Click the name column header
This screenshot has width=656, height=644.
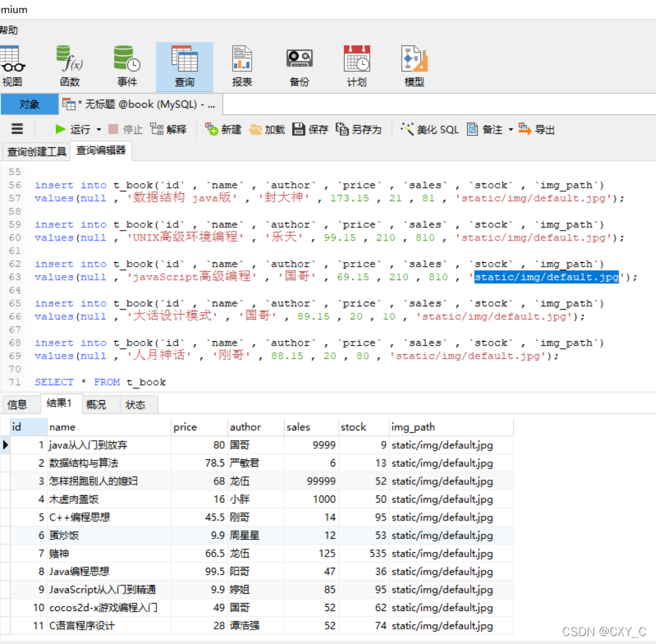tap(109, 426)
